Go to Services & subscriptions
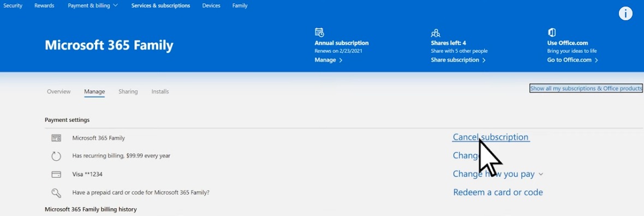 coord(160,6)
